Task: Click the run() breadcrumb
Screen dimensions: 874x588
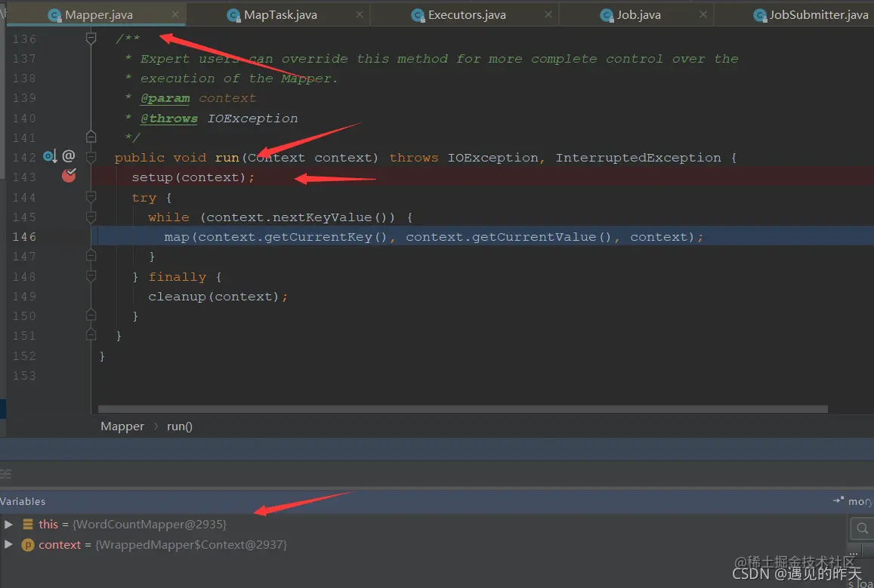Action: pyautogui.click(x=180, y=426)
